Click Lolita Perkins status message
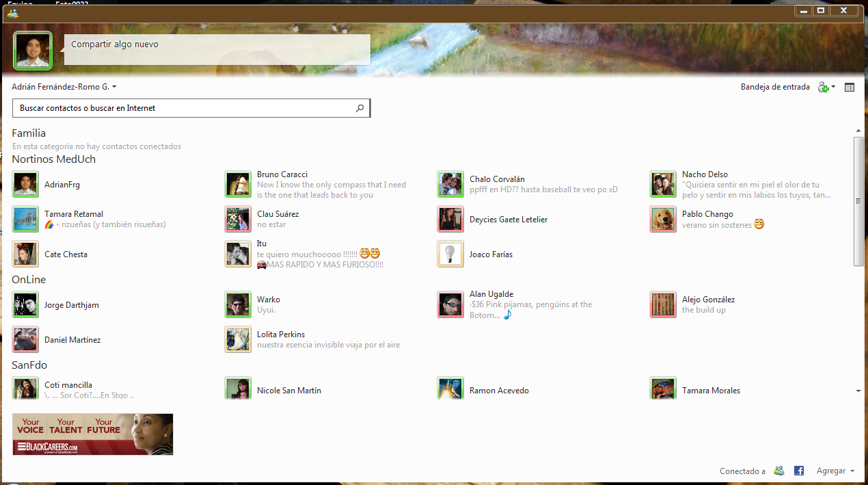The width and height of the screenshot is (868, 485). coord(329,345)
